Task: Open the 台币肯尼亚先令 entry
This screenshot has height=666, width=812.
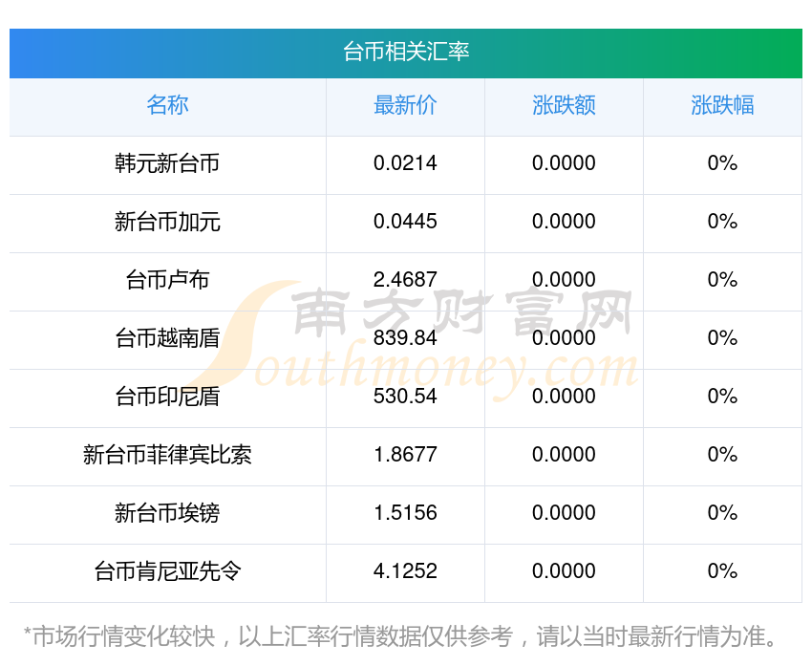Action: (167, 571)
